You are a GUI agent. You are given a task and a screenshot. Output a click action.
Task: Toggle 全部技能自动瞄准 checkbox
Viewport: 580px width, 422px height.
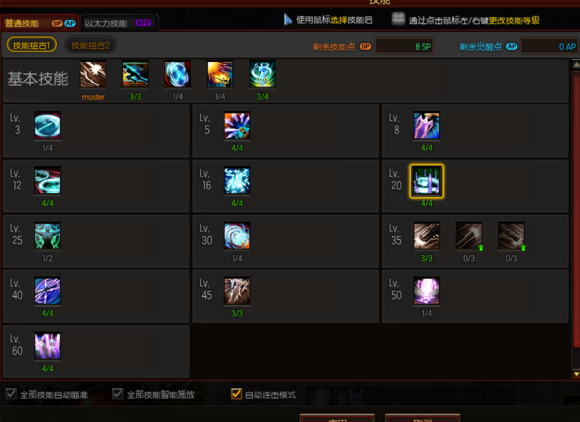(x=11, y=394)
